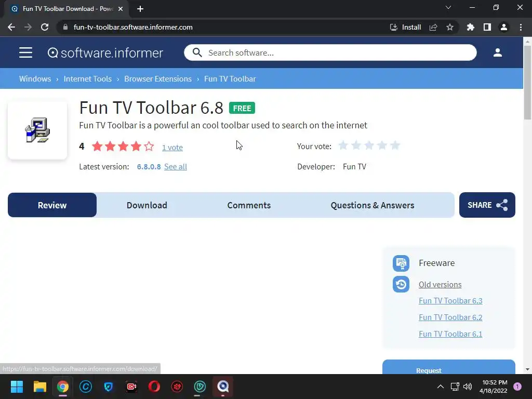The width and height of the screenshot is (532, 399).
Task: Rate four stars in Your vote
Action: point(382,145)
